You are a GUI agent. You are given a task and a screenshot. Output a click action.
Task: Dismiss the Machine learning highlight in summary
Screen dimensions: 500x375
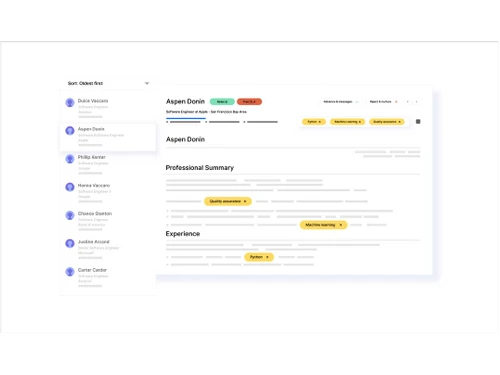click(341, 225)
